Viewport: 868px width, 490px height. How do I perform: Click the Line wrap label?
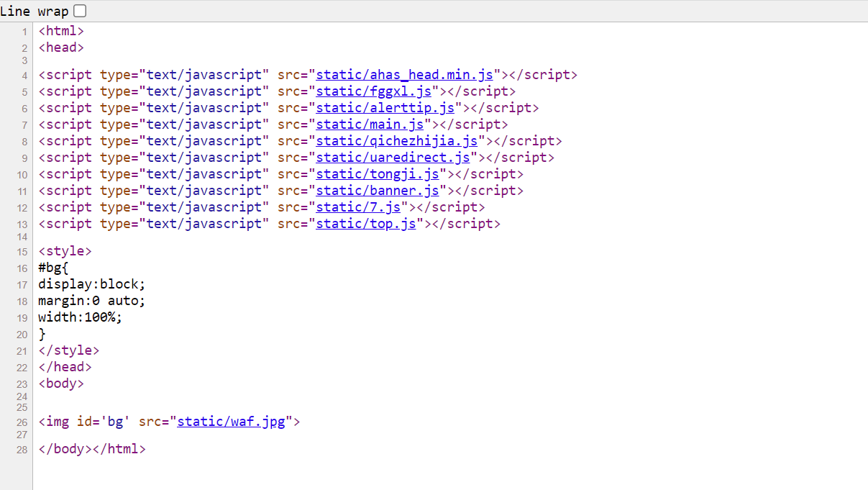35,12
